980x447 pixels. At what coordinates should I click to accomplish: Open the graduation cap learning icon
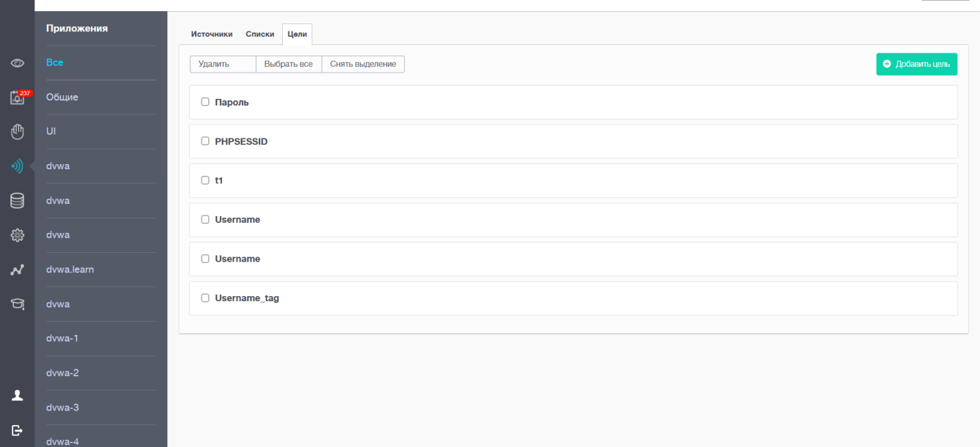[17, 304]
